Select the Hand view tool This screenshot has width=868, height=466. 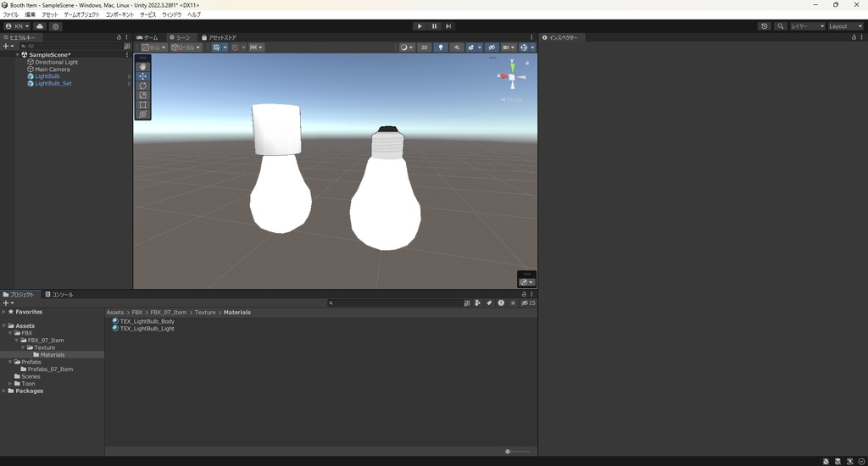pyautogui.click(x=142, y=66)
